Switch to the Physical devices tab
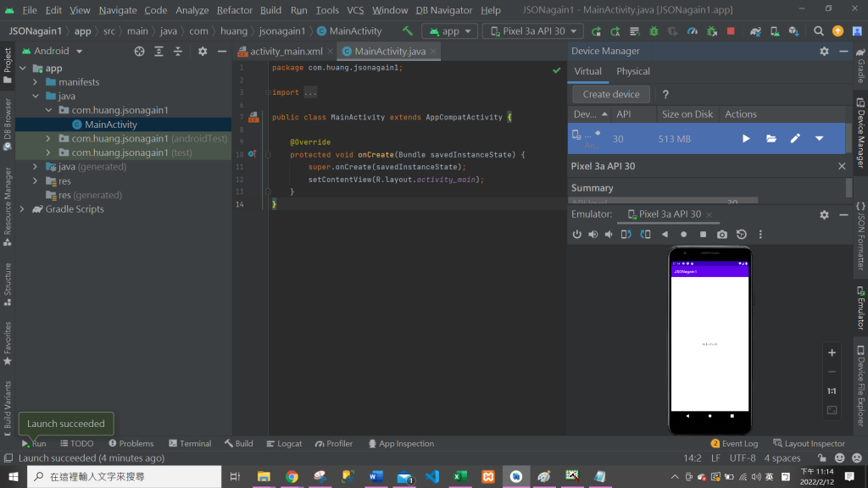The image size is (868, 488). [633, 71]
